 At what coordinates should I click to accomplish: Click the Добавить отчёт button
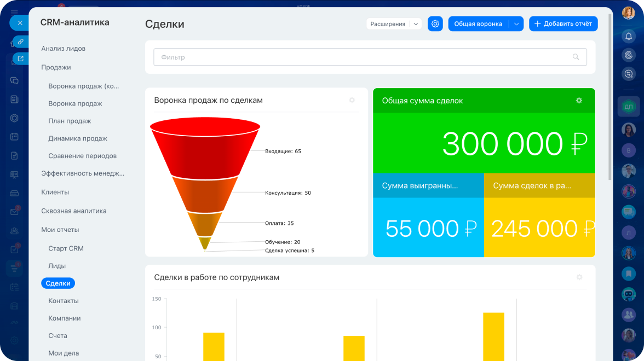pyautogui.click(x=563, y=24)
